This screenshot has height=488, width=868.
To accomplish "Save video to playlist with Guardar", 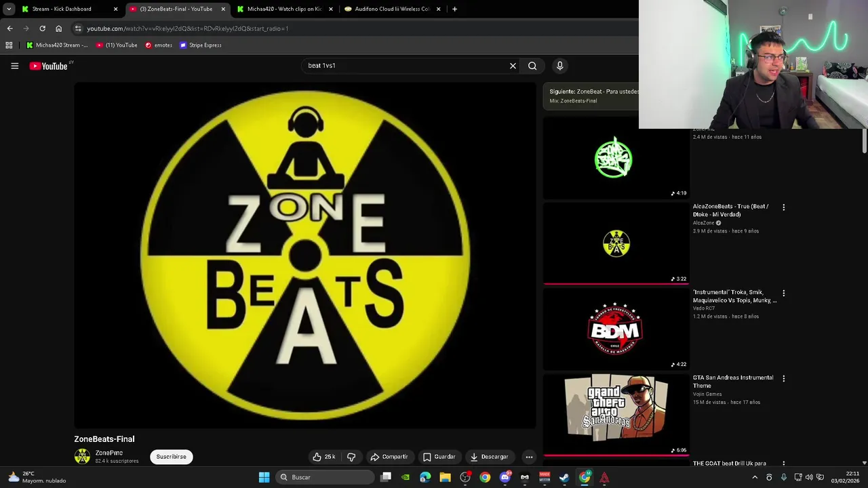I will pos(439,457).
